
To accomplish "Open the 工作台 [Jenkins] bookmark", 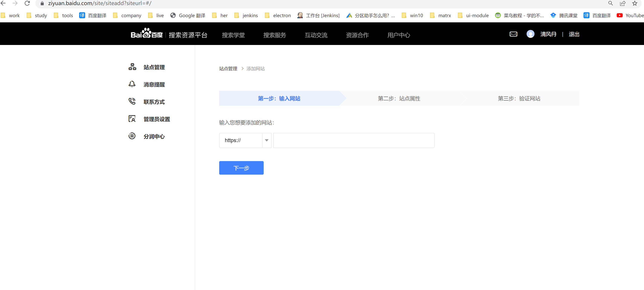I will [x=319, y=15].
